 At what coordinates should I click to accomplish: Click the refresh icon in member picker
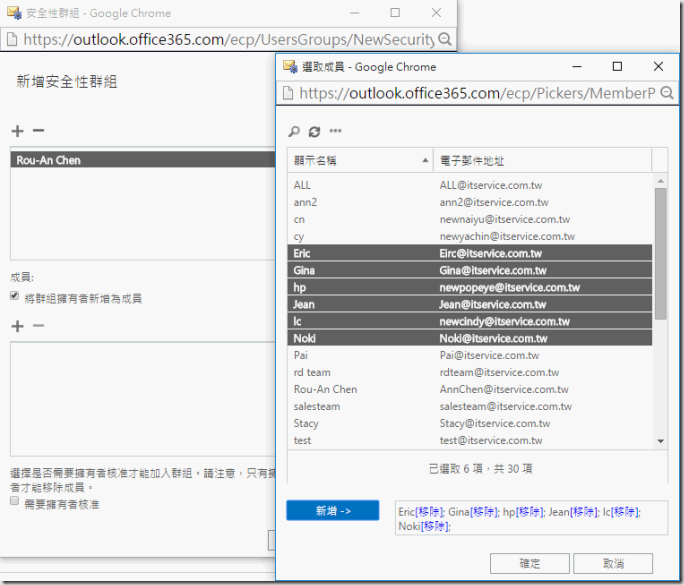[x=314, y=131]
